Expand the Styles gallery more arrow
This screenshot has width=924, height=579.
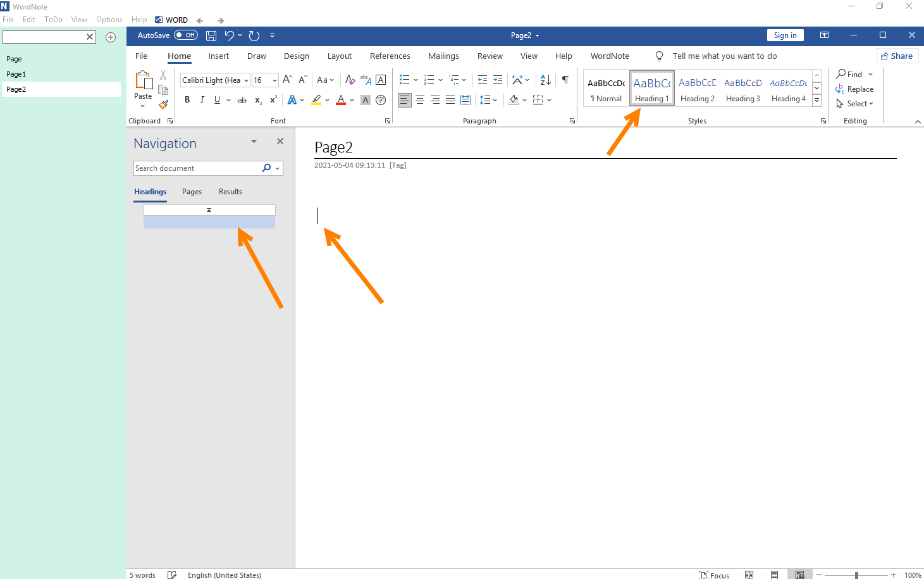pos(817,101)
